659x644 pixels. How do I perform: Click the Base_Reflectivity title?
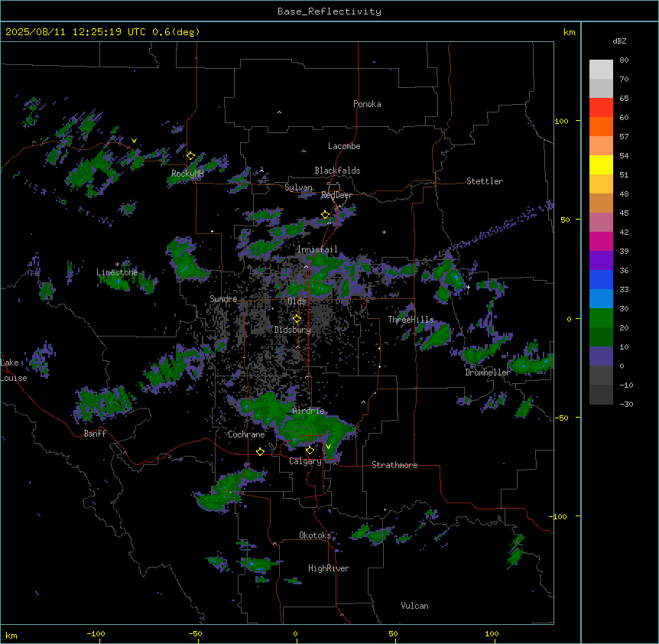click(329, 11)
